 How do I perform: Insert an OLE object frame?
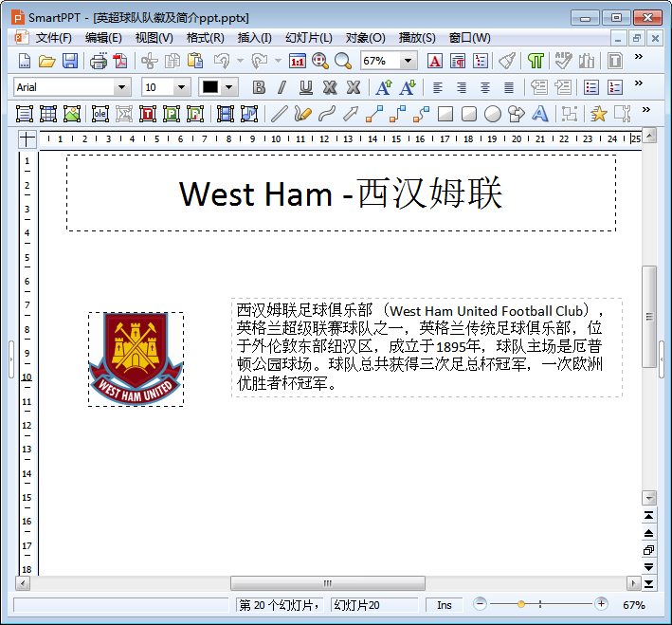100,114
